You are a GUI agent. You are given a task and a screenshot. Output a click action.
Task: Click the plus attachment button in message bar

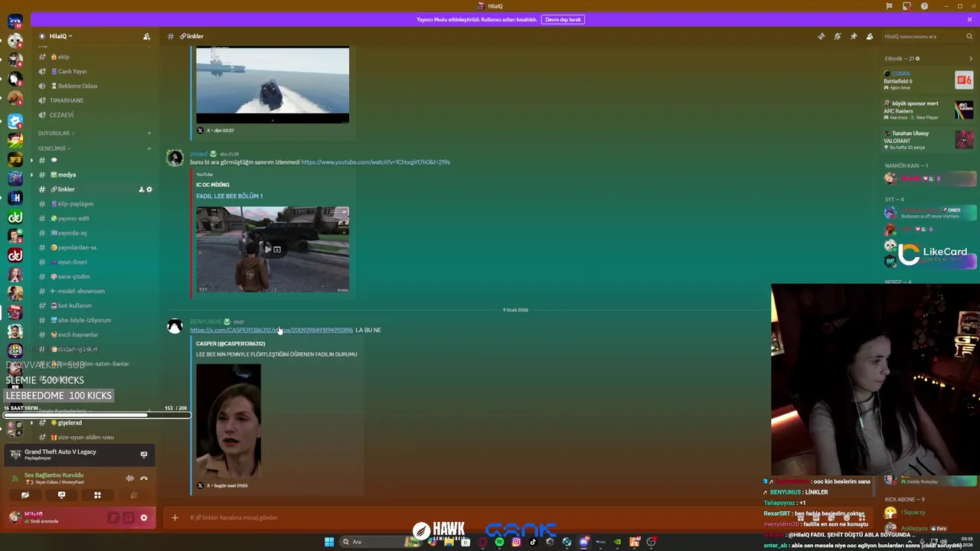coord(175,517)
